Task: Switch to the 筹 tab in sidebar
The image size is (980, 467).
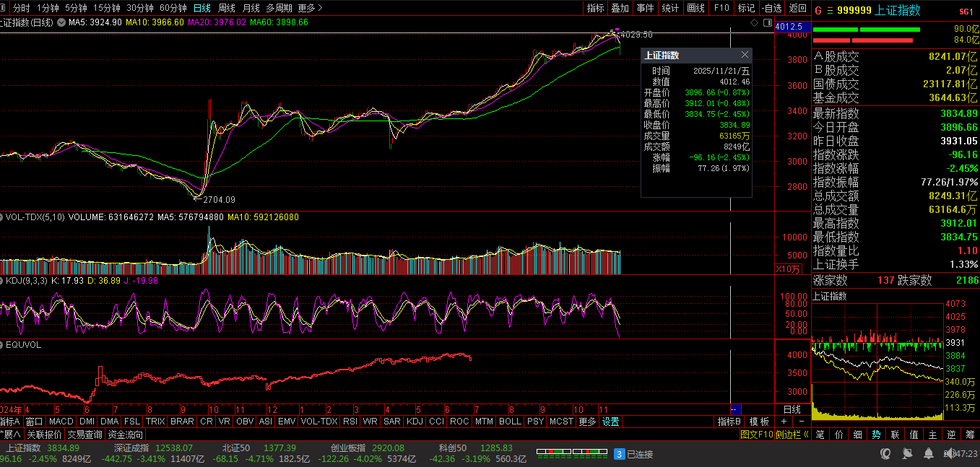Action: [970, 435]
